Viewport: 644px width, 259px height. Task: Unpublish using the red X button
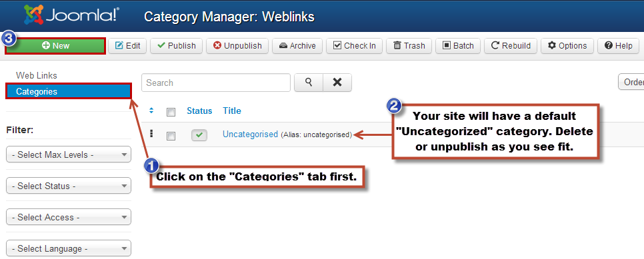(x=237, y=46)
